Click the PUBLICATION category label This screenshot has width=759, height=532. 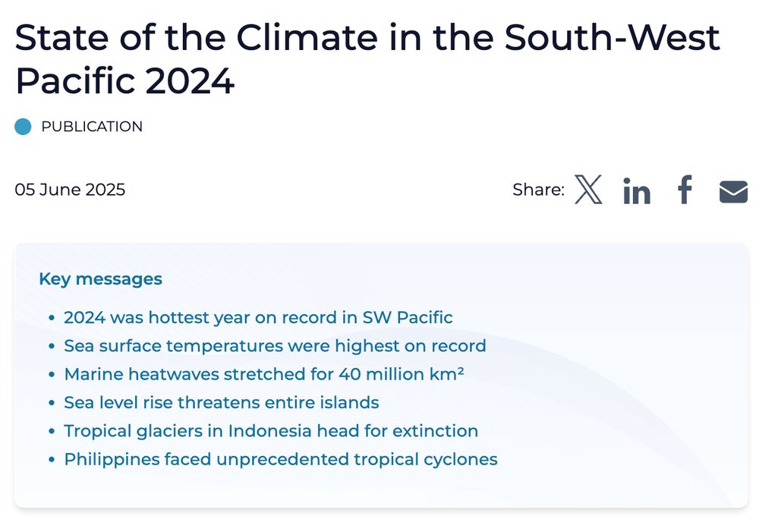[92, 127]
